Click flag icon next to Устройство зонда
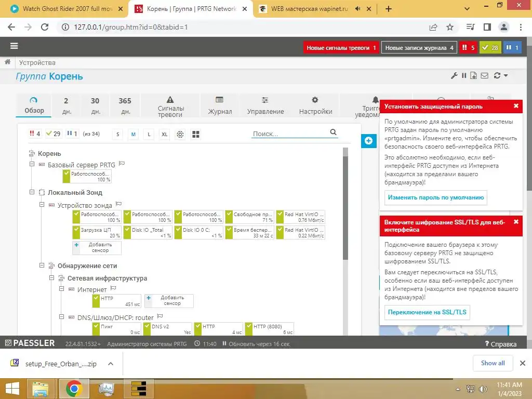Screen dimensions: 532x399 [x=118, y=204]
